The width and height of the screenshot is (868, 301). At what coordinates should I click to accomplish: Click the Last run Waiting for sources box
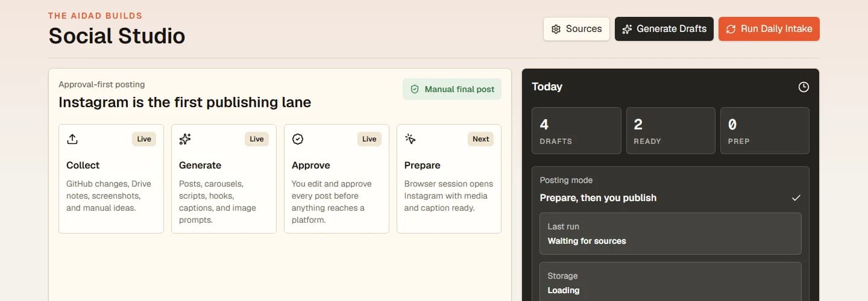670,234
